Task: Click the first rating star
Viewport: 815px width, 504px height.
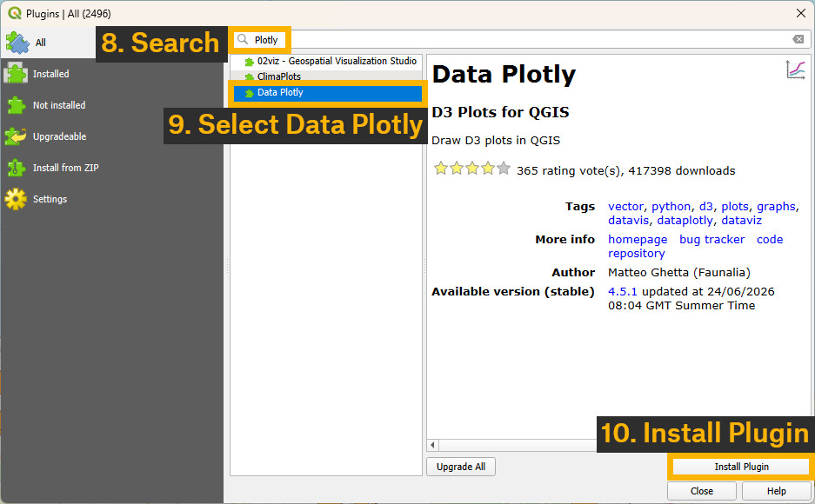Action: [x=441, y=169]
